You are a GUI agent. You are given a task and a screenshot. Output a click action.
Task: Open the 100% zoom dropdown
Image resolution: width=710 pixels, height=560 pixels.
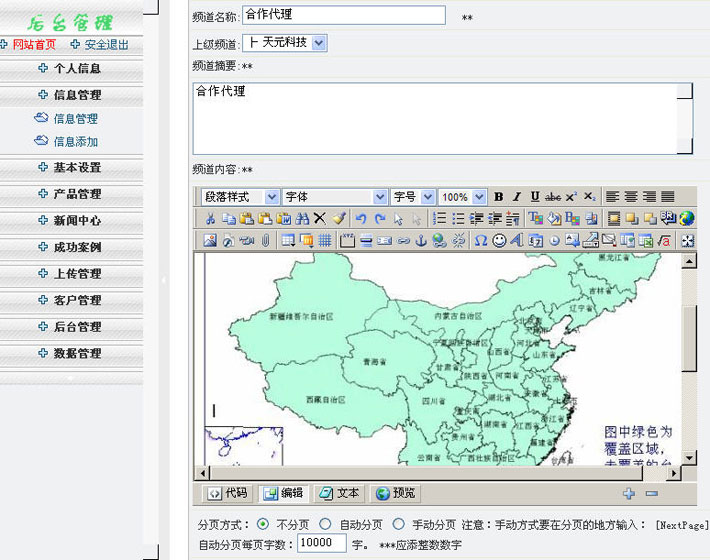463,197
